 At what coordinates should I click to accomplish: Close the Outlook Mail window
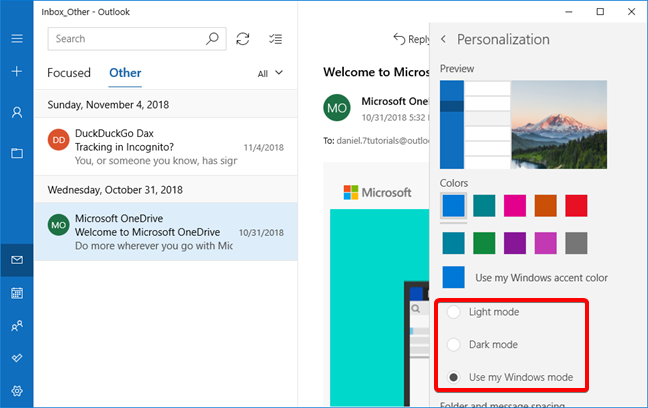pyautogui.click(x=631, y=12)
